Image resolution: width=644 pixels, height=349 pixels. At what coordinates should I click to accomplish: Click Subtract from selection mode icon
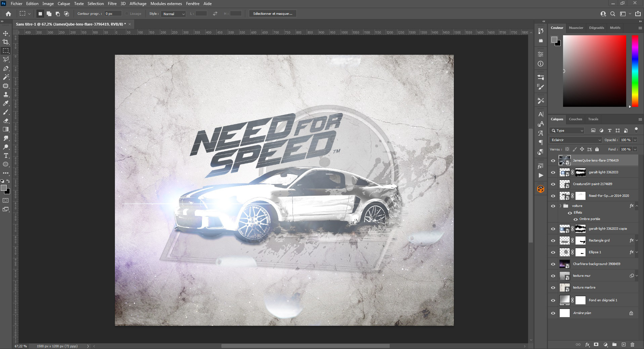(x=58, y=14)
